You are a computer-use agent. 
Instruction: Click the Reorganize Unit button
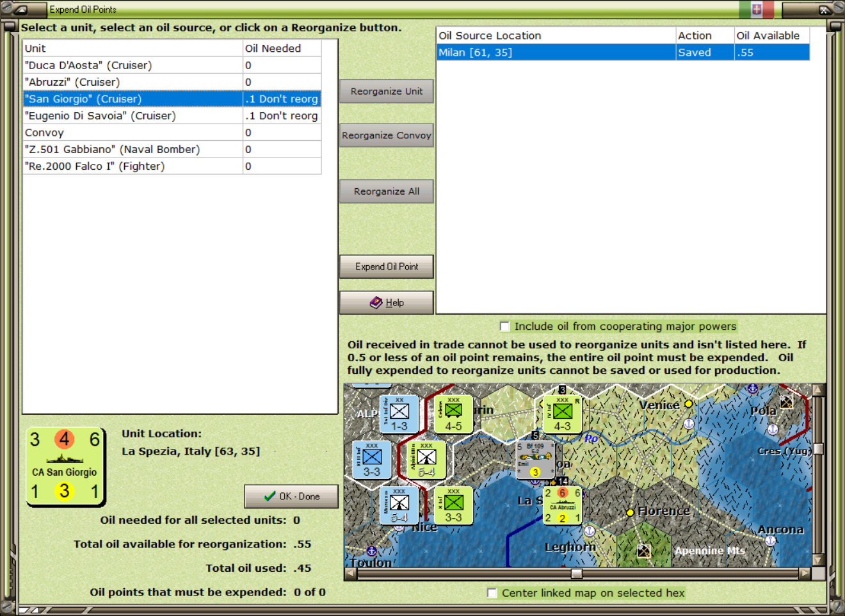(x=387, y=92)
